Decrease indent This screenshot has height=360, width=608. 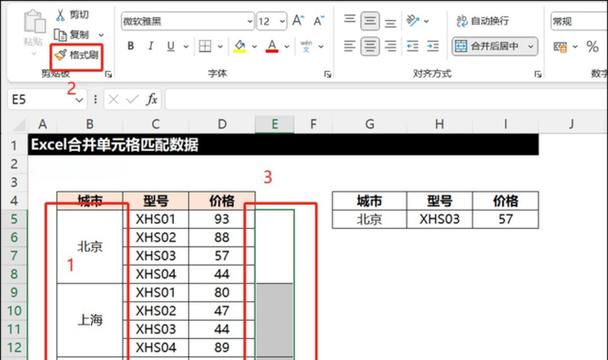point(413,46)
